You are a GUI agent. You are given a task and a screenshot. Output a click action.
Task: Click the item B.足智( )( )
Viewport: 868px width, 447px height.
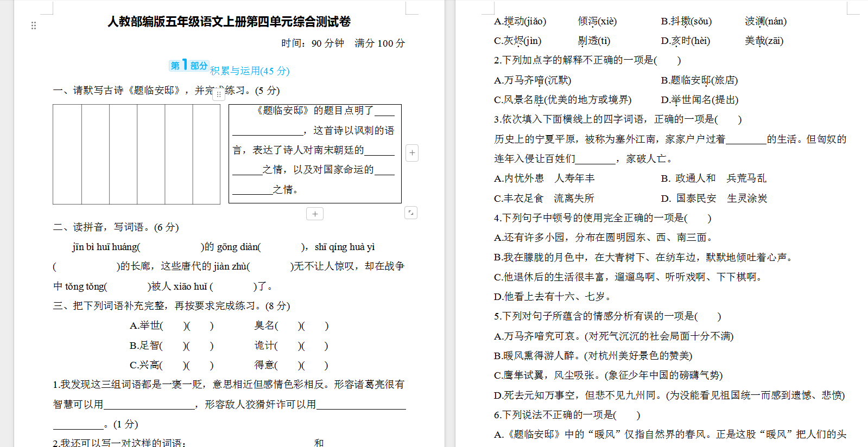tap(172, 345)
